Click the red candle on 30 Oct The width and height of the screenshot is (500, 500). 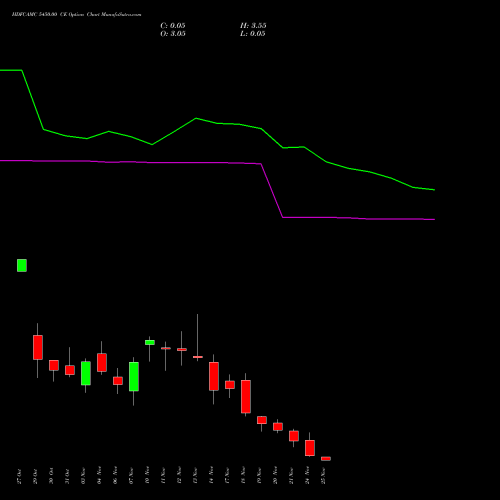pyautogui.click(x=54, y=365)
